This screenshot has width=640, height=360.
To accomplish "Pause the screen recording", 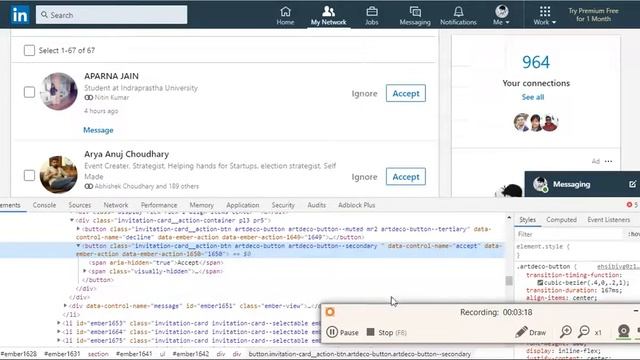I will pos(342,332).
